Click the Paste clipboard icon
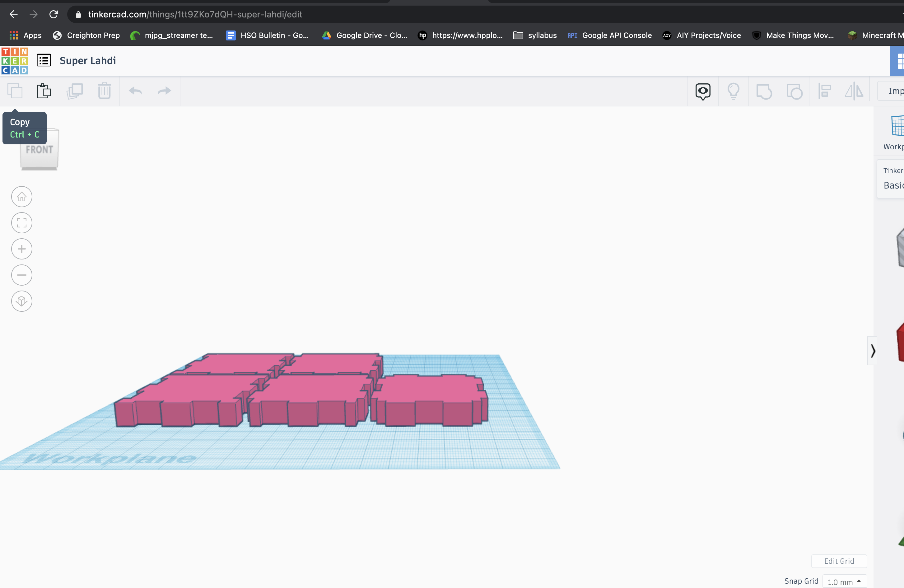 (44, 91)
